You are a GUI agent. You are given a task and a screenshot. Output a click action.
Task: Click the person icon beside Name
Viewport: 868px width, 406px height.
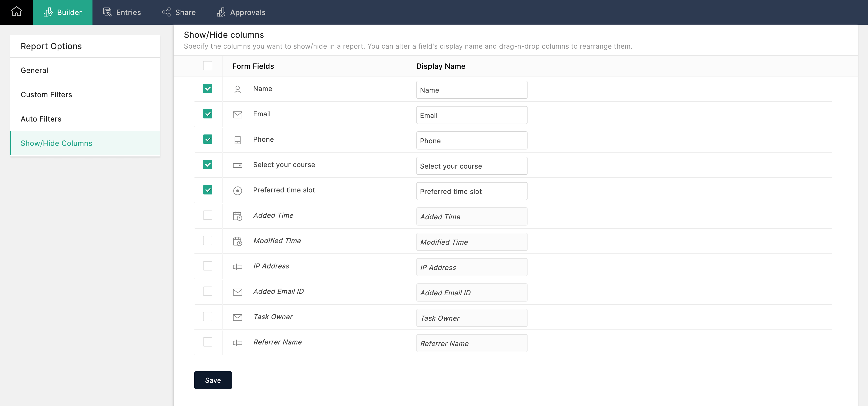pyautogui.click(x=238, y=89)
